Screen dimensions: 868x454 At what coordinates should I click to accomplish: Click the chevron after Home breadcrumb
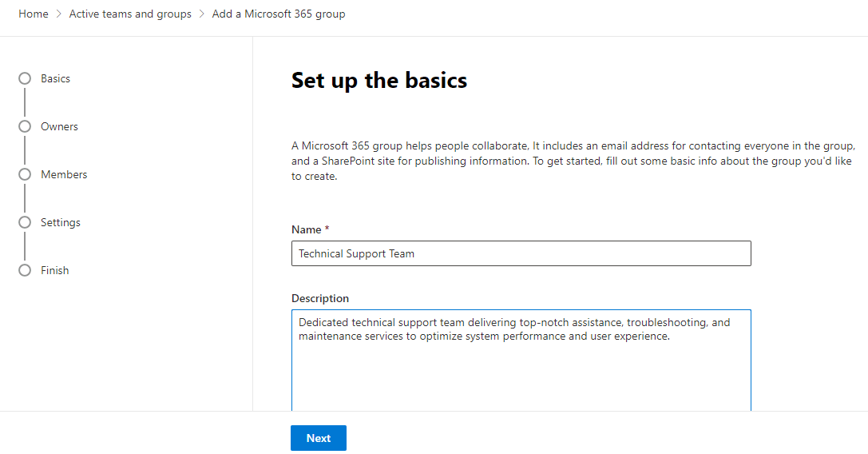(59, 14)
